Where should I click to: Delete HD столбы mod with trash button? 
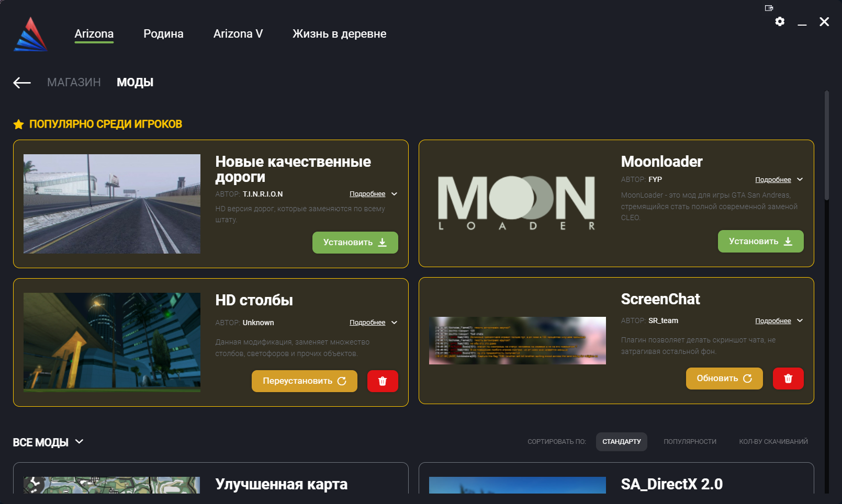click(383, 381)
